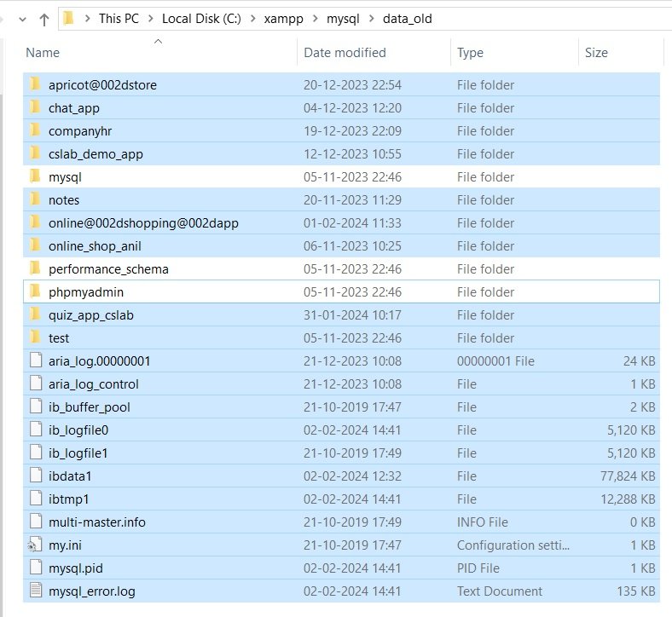Expand the chevron after 'xampp' breadcrumb
The width and height of the screenshot is (672, 617).
click(315, 19)
